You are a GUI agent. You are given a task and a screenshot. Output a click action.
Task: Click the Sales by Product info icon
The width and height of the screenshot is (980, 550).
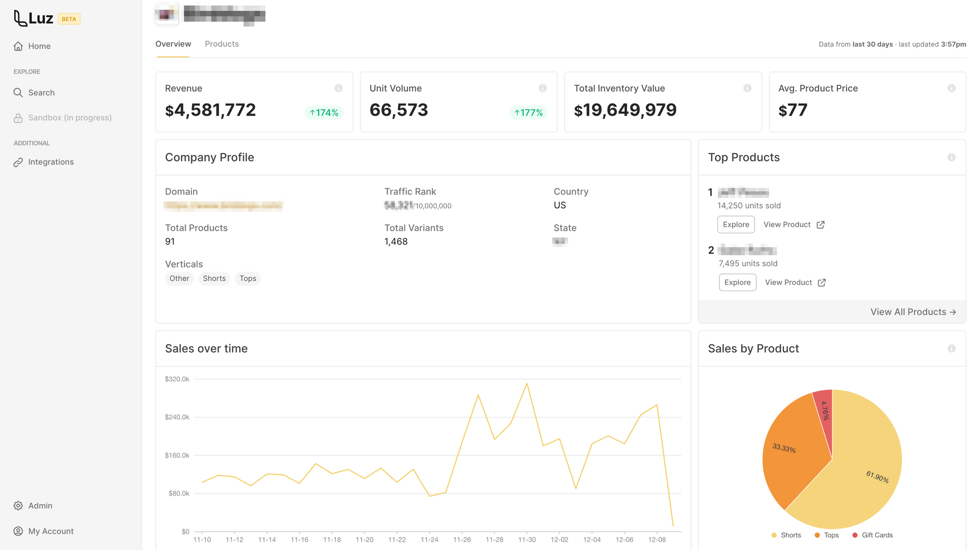coord(952,349)
